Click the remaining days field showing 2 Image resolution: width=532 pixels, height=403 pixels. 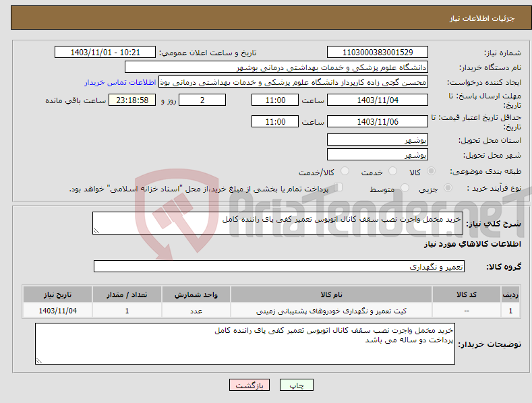[x=202, y=100]
